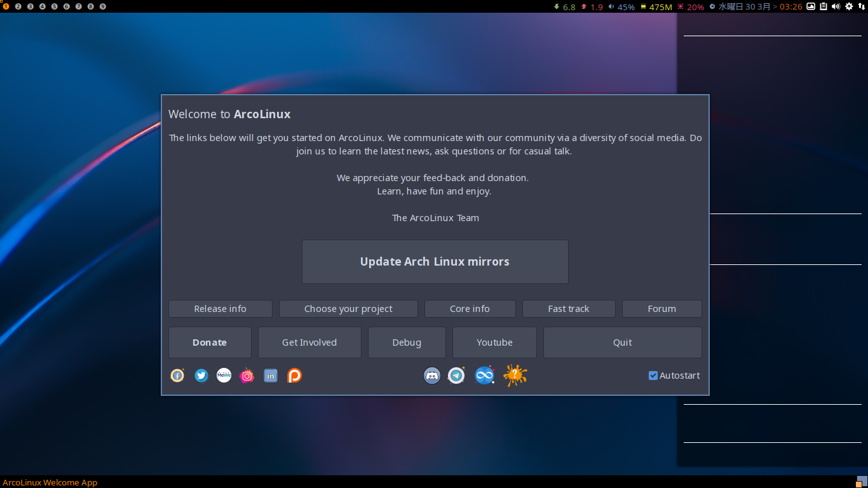868x488 pixels.
Task: Open the MeWe social icon
Action: 224,376
